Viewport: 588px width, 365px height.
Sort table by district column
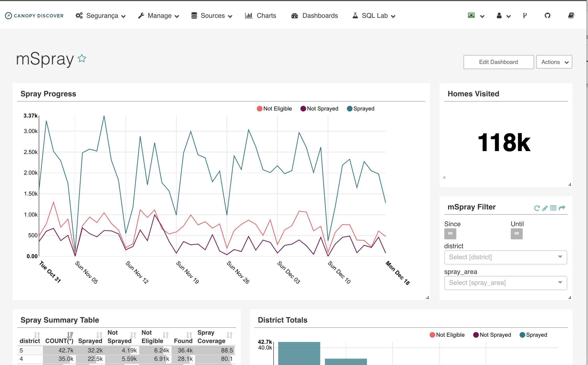pos(37,335)
